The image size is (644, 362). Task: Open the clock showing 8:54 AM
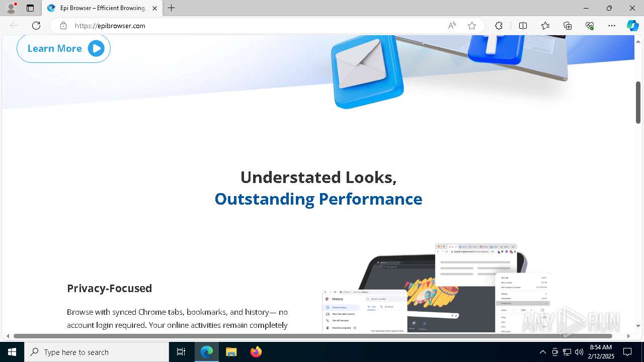[x=600, y=352]
